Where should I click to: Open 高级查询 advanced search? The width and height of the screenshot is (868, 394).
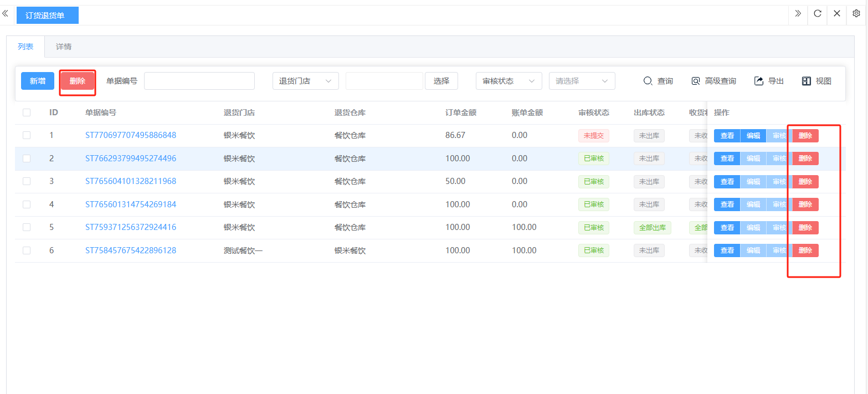pos(713,81)
